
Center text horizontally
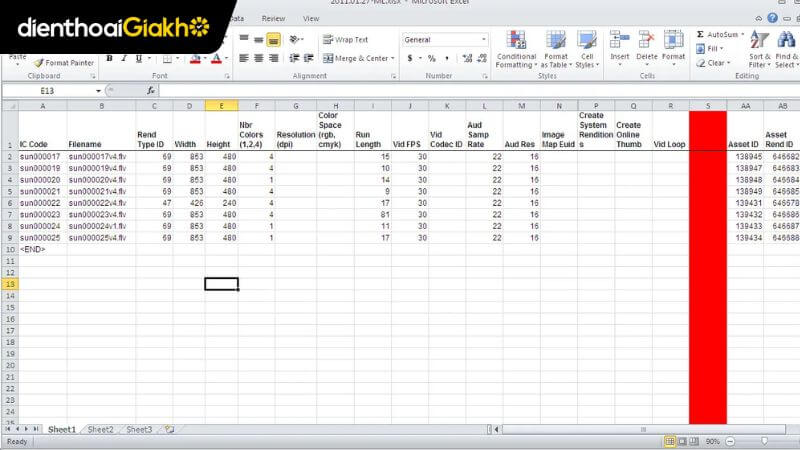(x=259, y=58)
